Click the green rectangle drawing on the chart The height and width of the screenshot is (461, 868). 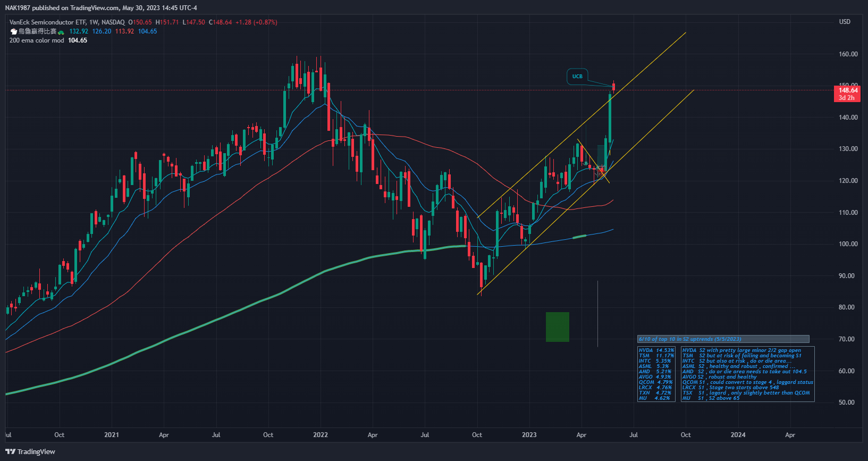click(557, 326)
